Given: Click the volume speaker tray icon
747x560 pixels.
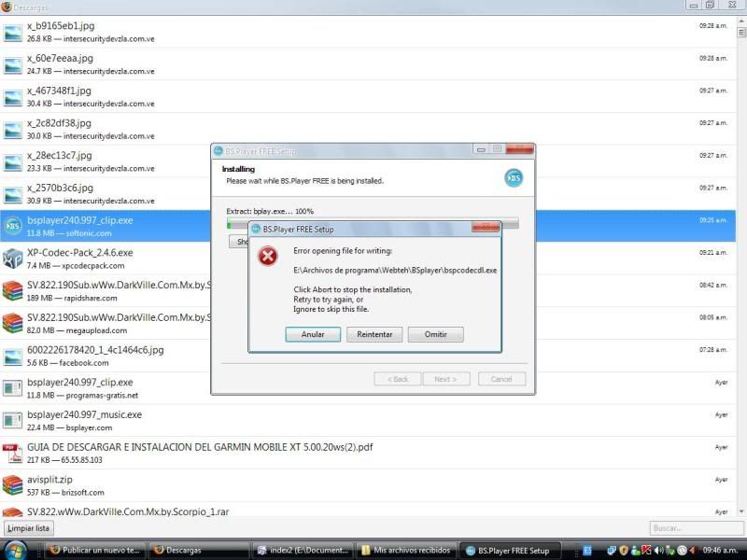Looking at the screenshot, I should click(659, 550).
